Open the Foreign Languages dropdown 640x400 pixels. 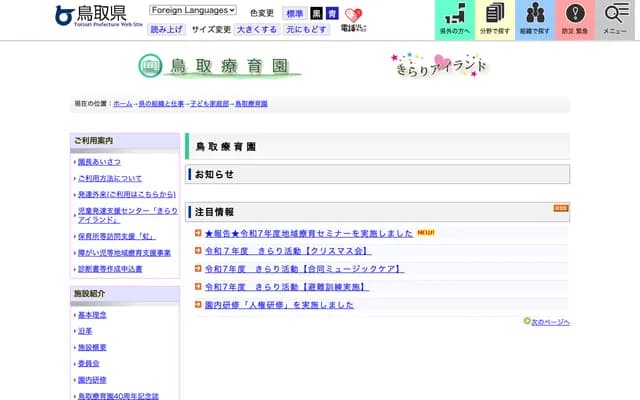pyautogui.click(x=193, y=10)
